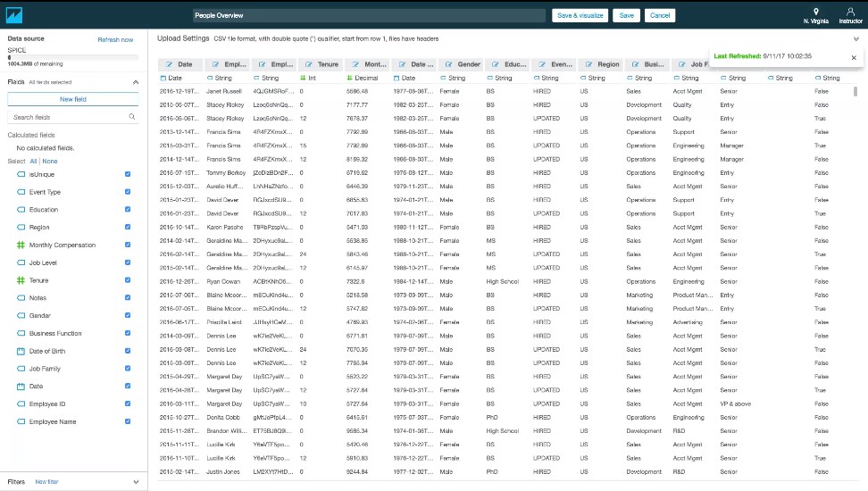Click Save & visualize button
868x491 pixels.
(x=580, y=15)
